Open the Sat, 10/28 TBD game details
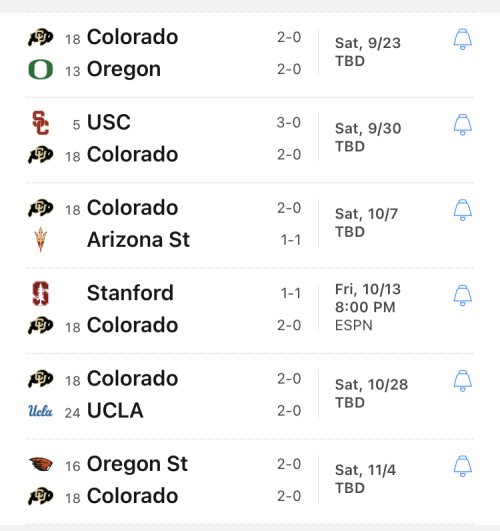This screenshot has width=500, height=531. point(371,394)
